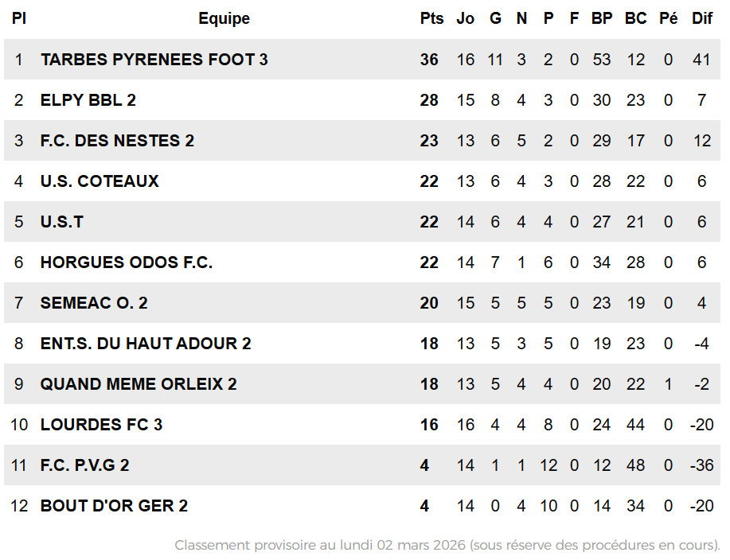
Task: Click the Equipe column header
Action: point(224,18)
